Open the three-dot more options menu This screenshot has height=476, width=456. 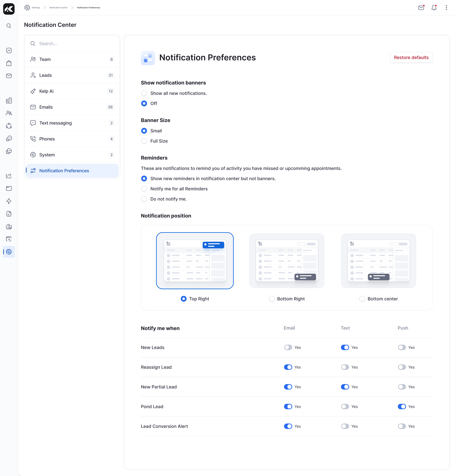[446, 8]
